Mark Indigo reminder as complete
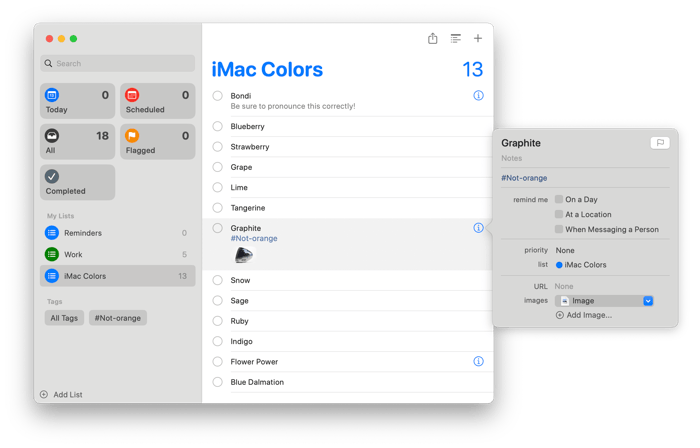 point(217,341)
